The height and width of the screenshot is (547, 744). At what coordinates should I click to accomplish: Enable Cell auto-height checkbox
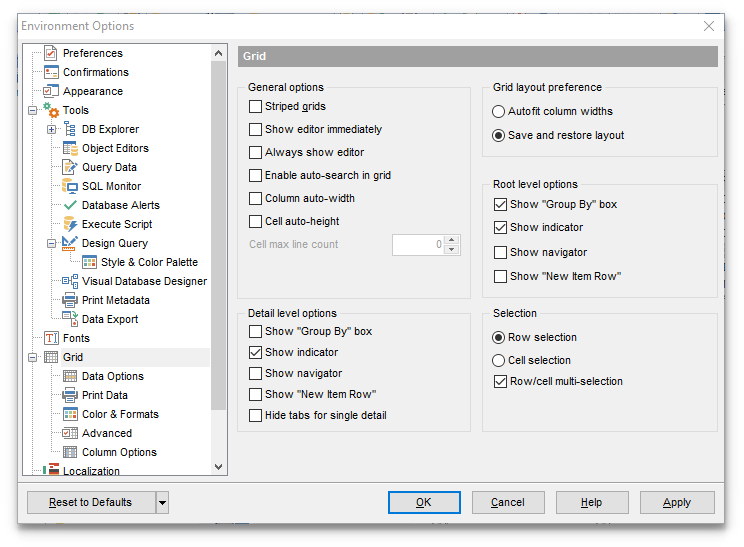click(x=255, y=222)
